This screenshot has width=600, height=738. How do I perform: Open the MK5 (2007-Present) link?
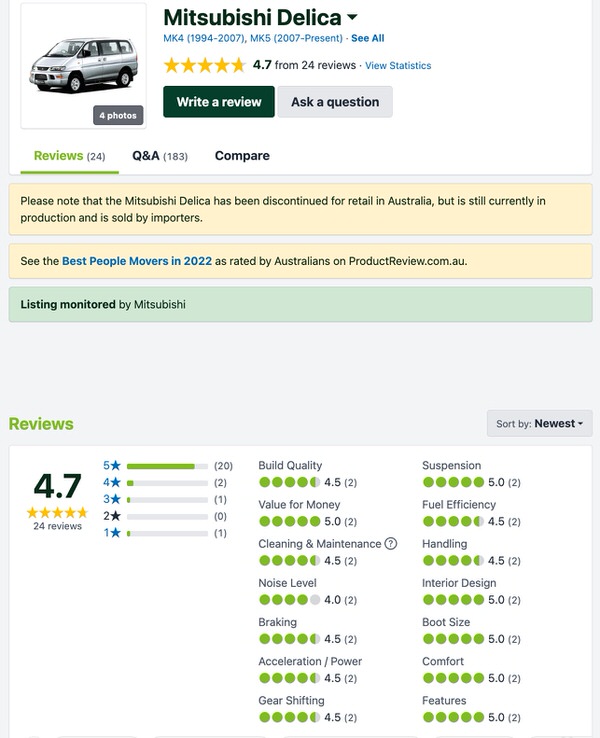pos(296,38)
